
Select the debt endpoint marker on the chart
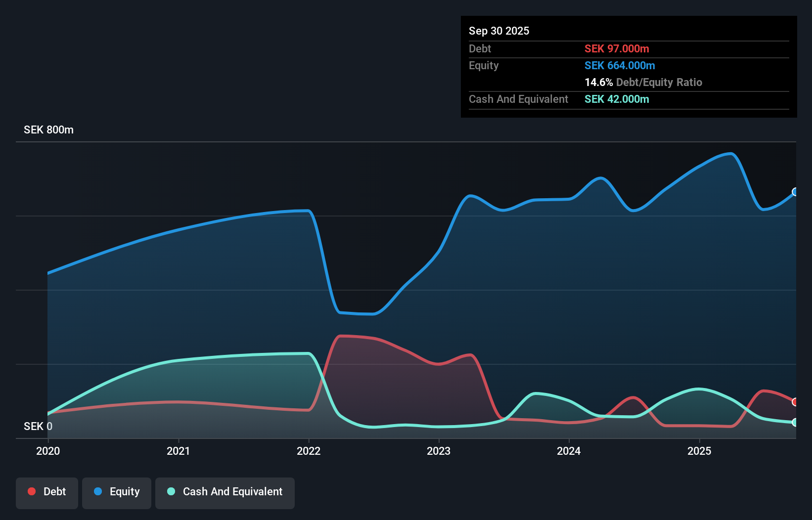point(795,402)
